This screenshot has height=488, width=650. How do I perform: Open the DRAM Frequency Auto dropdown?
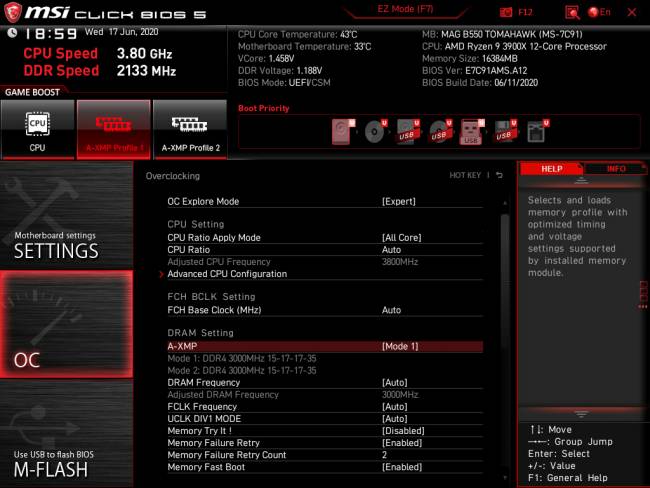pyautogui.click(x=396, y=382)
